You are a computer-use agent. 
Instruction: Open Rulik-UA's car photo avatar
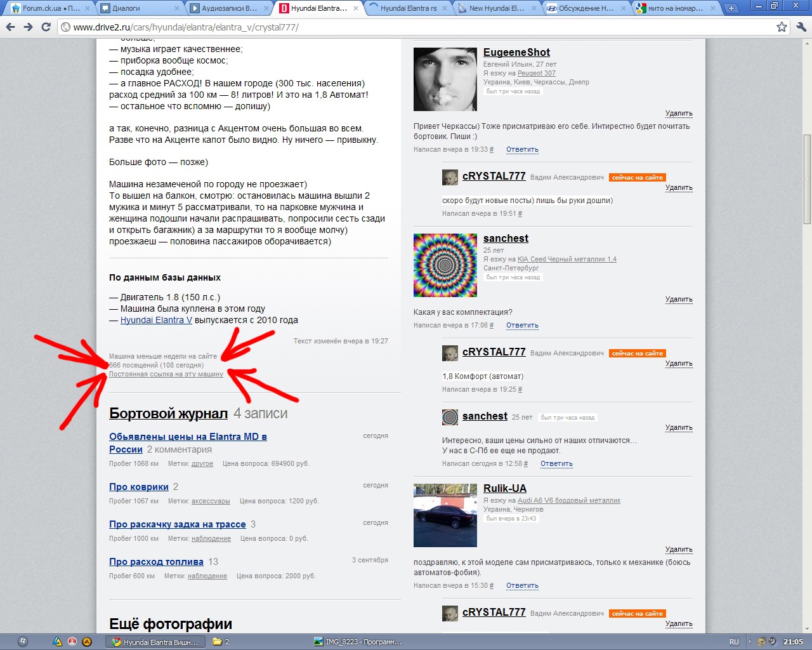coord(445,515)
